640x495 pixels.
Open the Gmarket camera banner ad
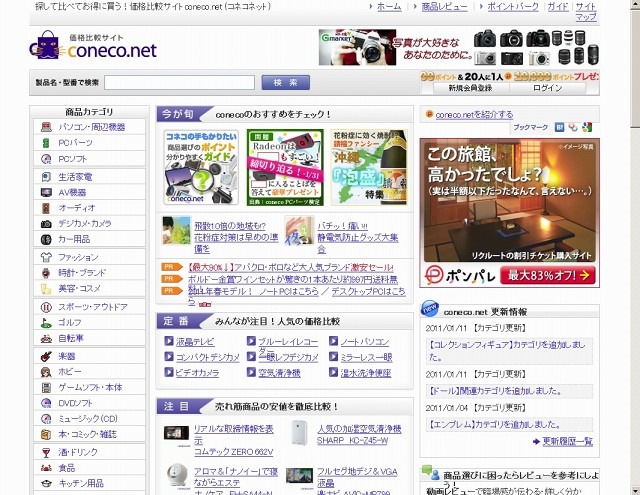pyautogui.click(x=459, y=47)
